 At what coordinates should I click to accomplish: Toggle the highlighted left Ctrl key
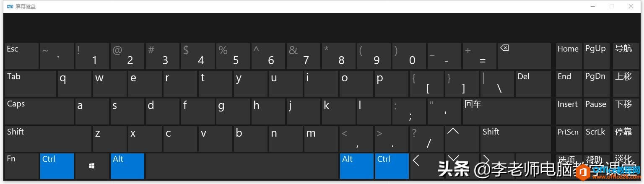pos(57,166)
